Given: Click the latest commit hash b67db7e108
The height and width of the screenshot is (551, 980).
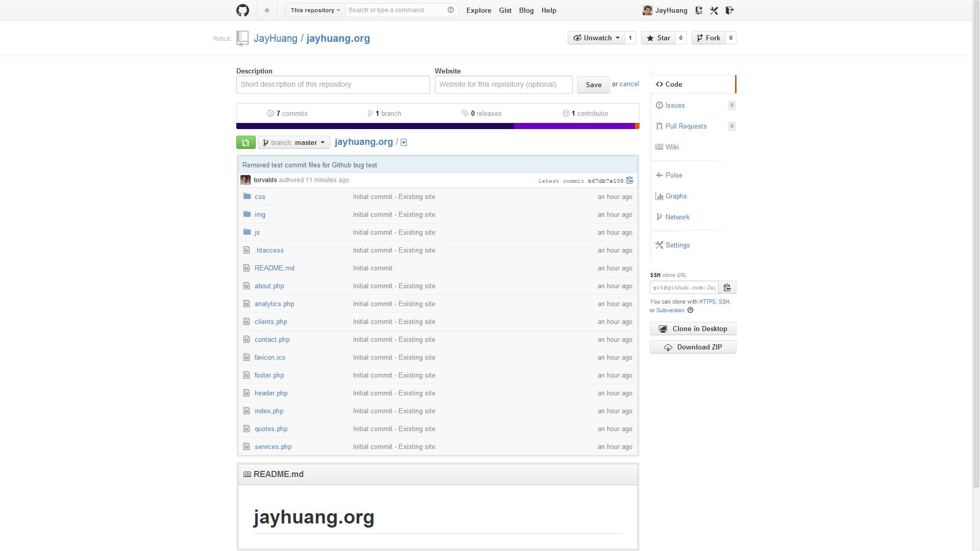Looking at the screenshot, I should click(x=605, y=181).
